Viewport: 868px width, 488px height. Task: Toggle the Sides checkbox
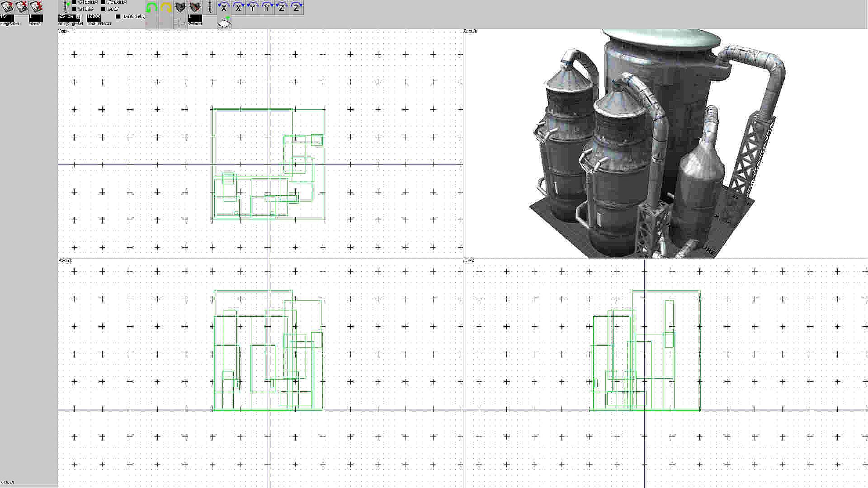pos(75,9)
